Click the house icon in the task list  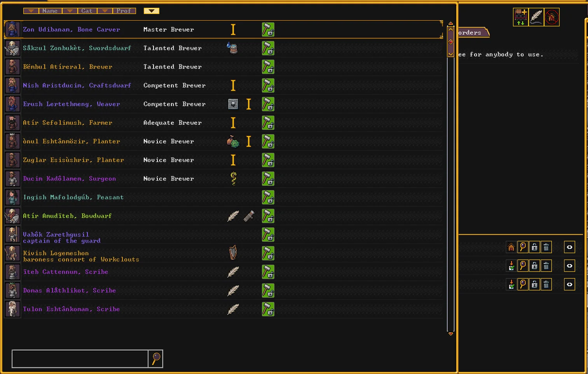click(x=511, y=247)
